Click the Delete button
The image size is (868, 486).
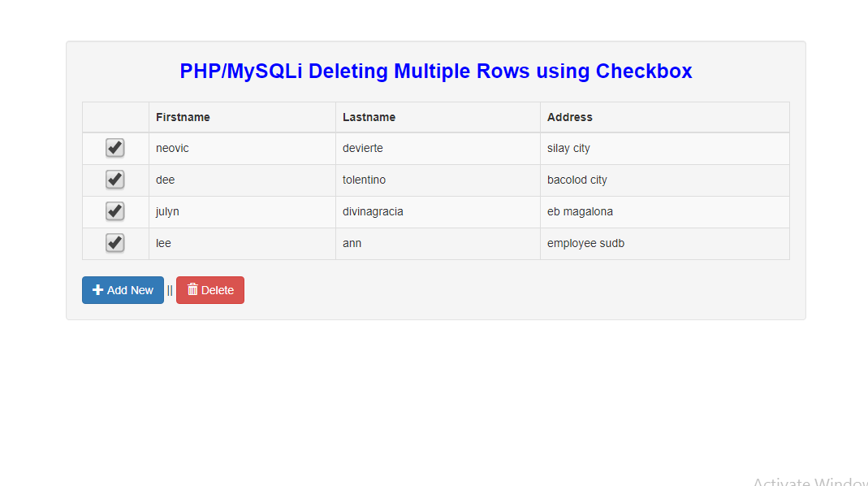tap(209, 290)
